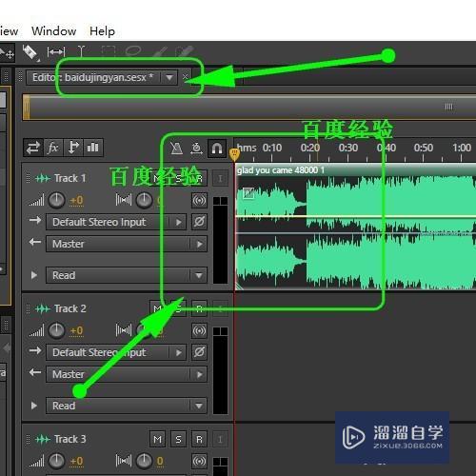Click Track 3 pan value 0
This screenshot has width=476, height=476.
pos(160,461)
